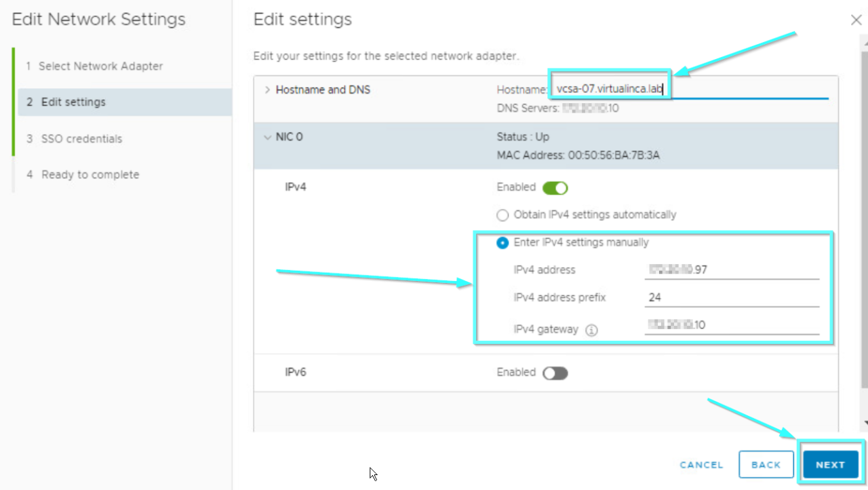Click the info icon beside IPv4 gateway
The height and width of the screenshot is (490, 868).
pyautogui.click(x=591, y=330)
